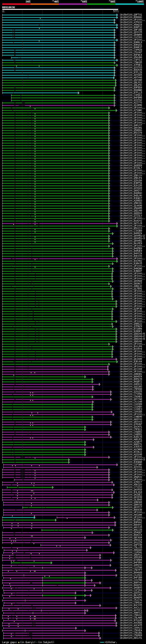The width and height of the screenshot is (146, 644).
Task: Open hit UniRef100_Q84WH4
Action: coord(131,35)
